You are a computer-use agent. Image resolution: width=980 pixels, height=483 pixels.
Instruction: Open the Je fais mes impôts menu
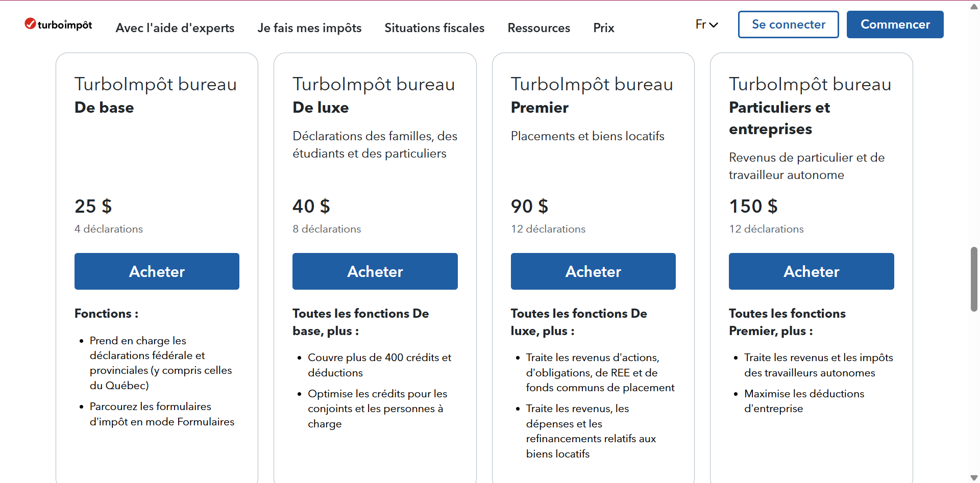[x=309, y=28]
